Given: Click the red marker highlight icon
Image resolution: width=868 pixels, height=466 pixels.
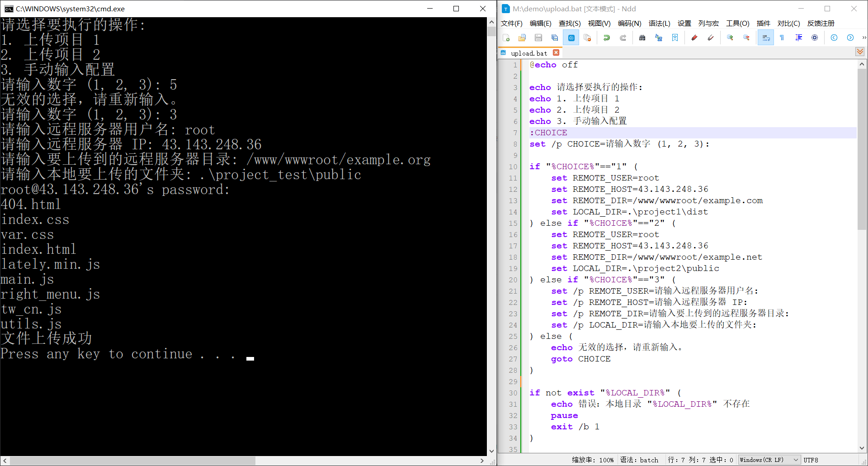Looking at the screenshot, I should (x=694, y=38).
